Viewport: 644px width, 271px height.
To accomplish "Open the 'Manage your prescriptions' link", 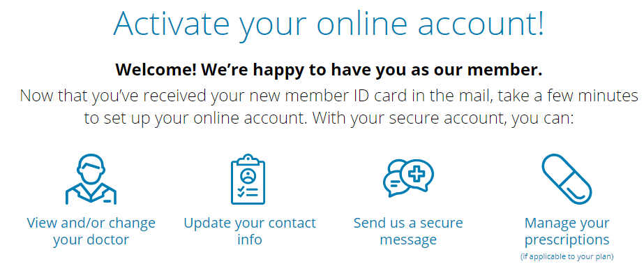I will click(567, 231).
